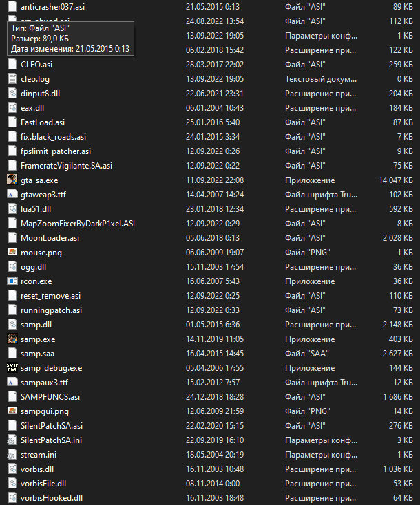Click the CLEO.asi file icon
Viewport: 420px width, 505px height.
[12, 64]
